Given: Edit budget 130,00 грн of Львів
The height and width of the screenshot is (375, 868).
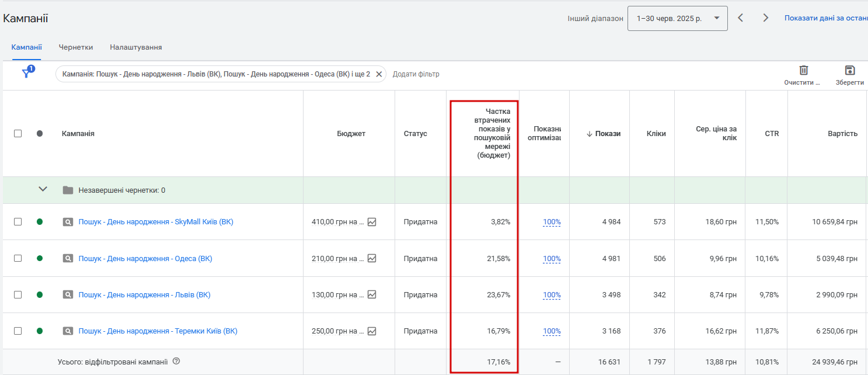Looking at the screenshot, I should tap(338, 295).
